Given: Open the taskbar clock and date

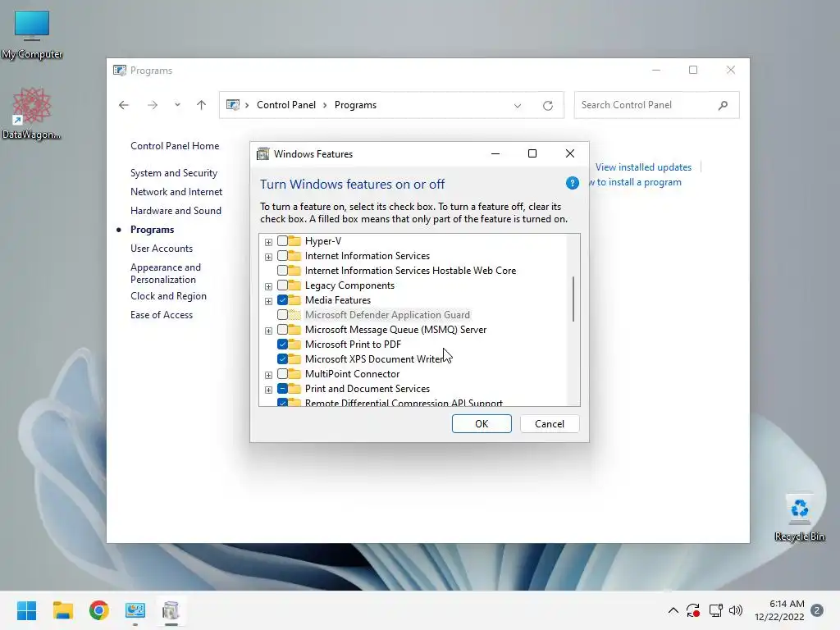Looking at the screenshot, I should pos(779,610).
